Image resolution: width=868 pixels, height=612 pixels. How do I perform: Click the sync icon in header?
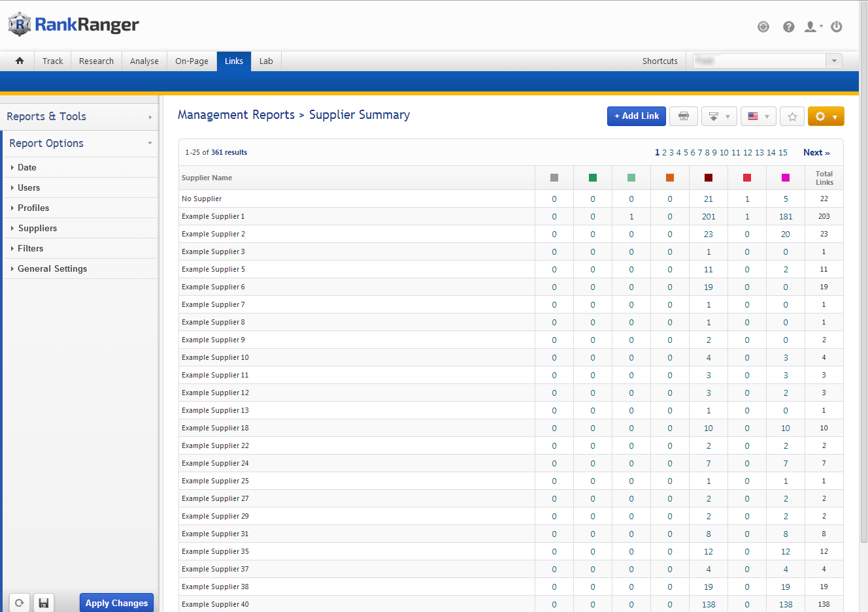(763, 27)
